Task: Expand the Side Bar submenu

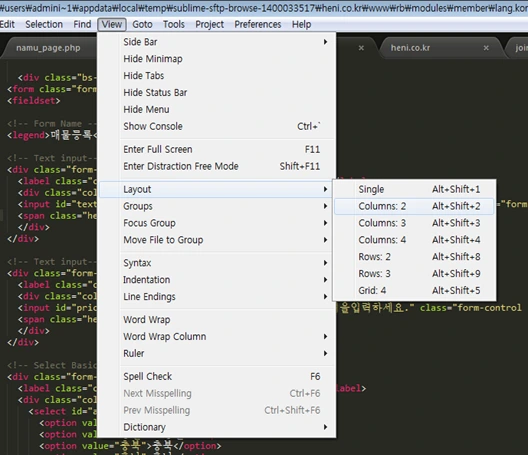Action: [217, 42]
